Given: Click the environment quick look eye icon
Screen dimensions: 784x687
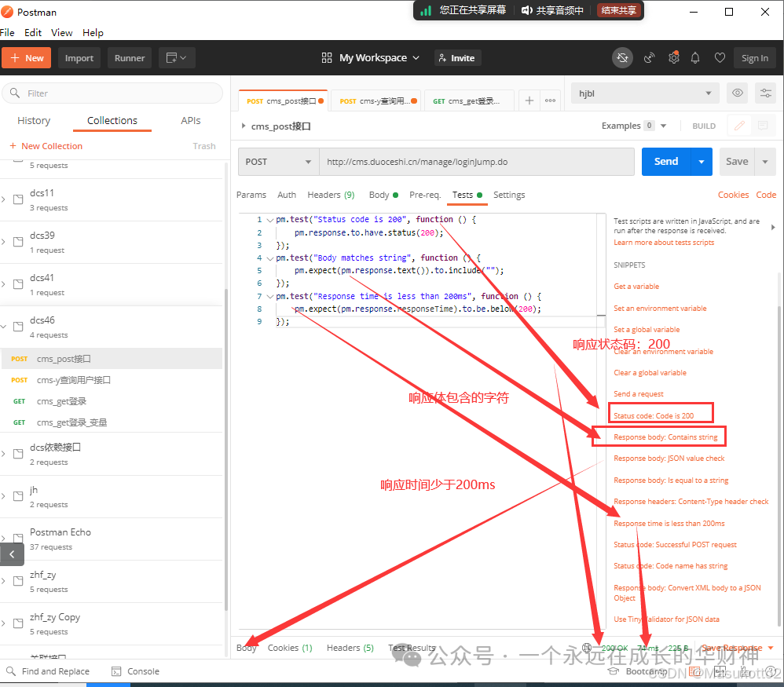Looking at the screenshot, I should (738, 93).
